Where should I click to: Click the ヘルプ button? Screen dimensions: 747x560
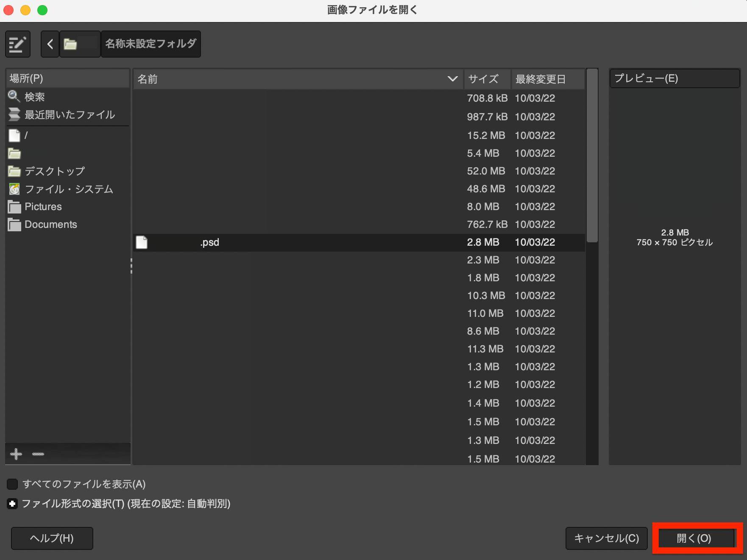(52, 538)
